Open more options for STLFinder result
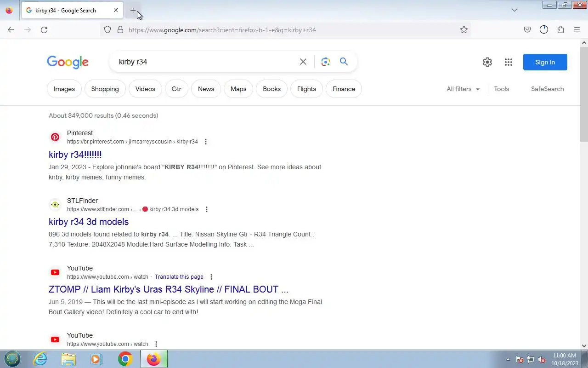The image size is (588, 368). 207,209
